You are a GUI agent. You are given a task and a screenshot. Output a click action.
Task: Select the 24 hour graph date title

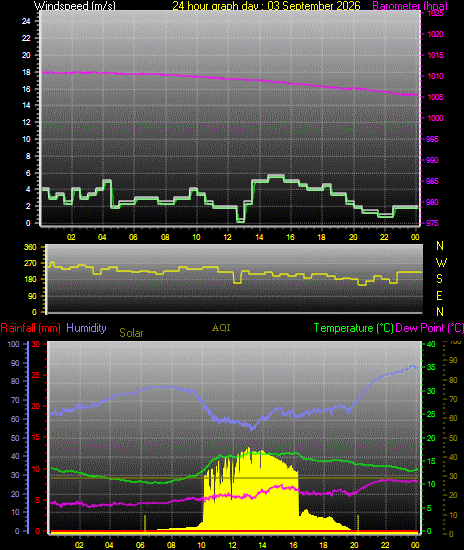pos(266,6)
